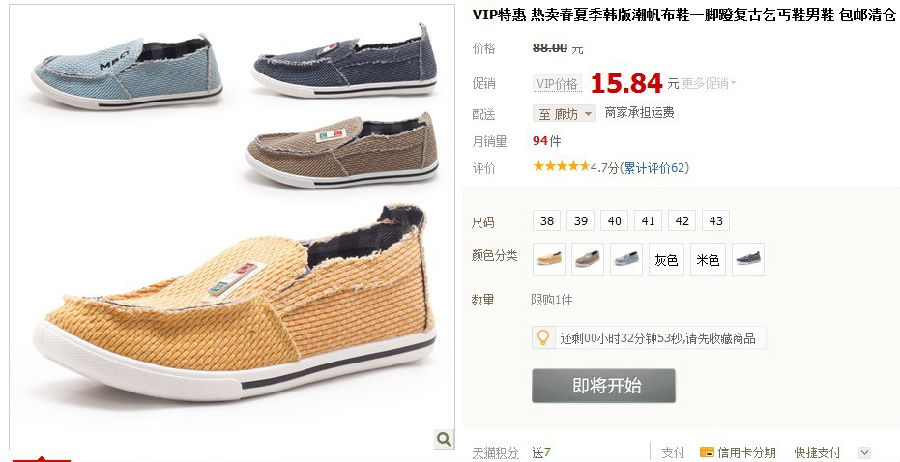Expand the 更多促销 promotions dropdown

[708, 83]
